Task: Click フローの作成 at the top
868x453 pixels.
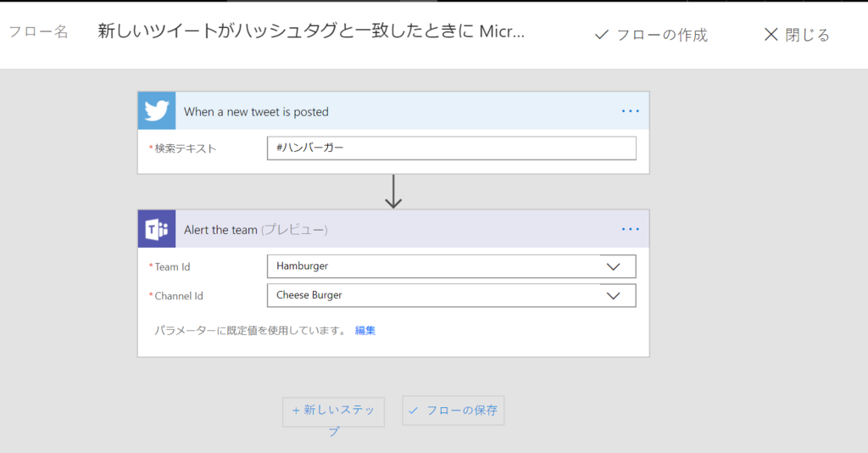Action: coord(661,36)
